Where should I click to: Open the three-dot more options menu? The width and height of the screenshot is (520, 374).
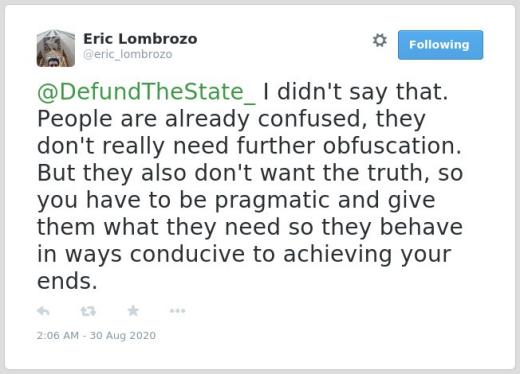point(177,311)
